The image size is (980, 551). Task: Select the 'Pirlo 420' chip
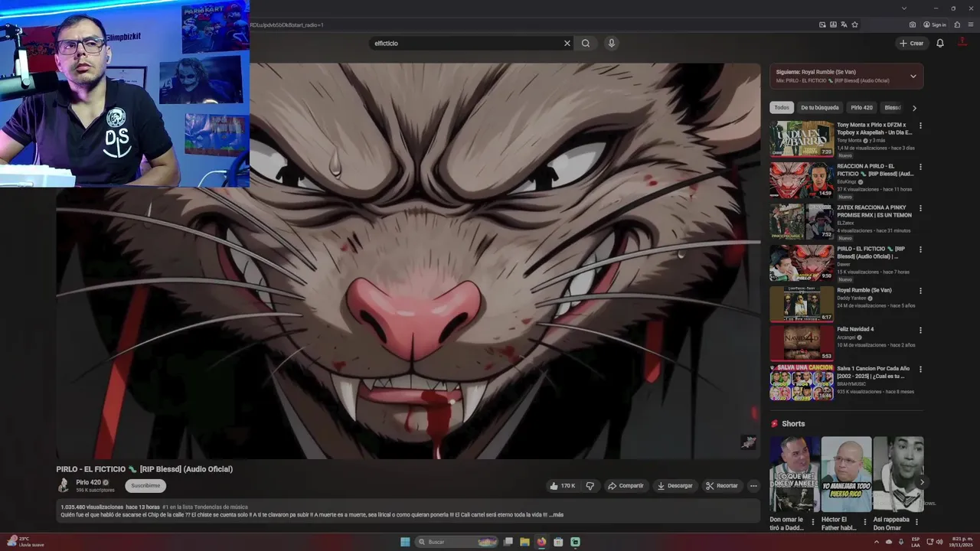861,108
